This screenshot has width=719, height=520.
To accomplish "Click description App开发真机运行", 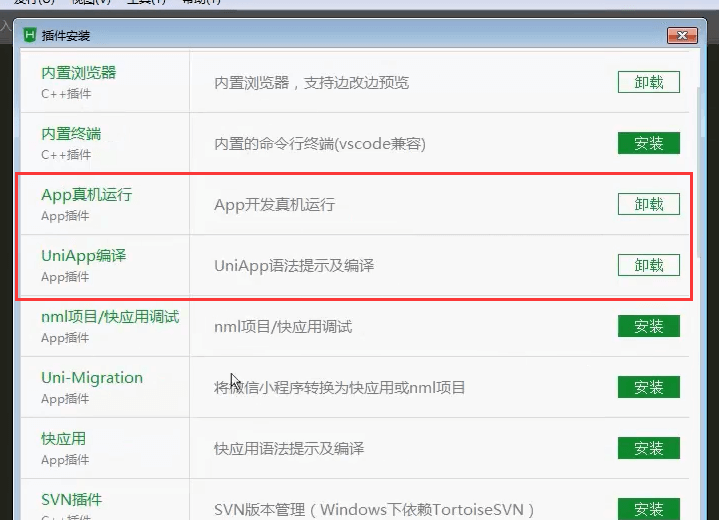I will [x=274, y=205].
